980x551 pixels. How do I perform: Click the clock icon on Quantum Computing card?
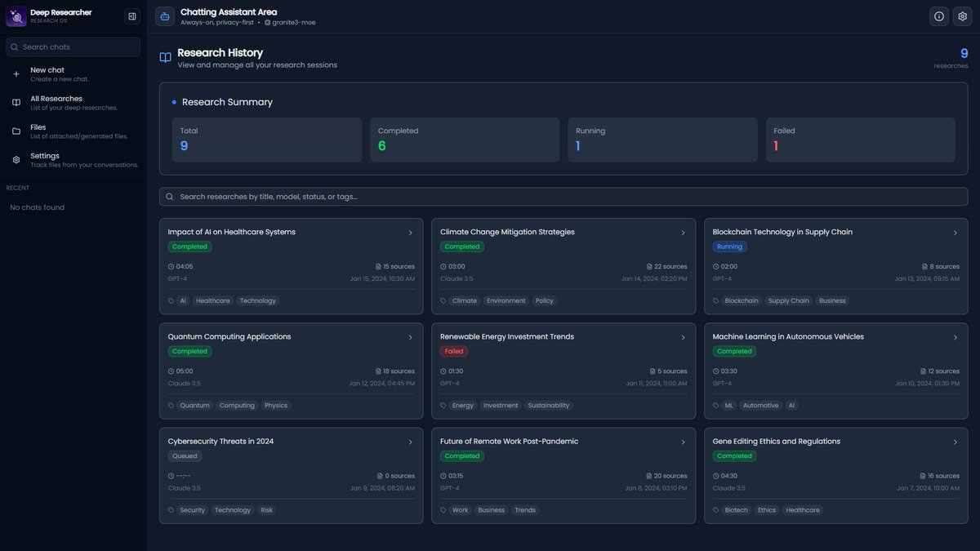tap(171, 371)
